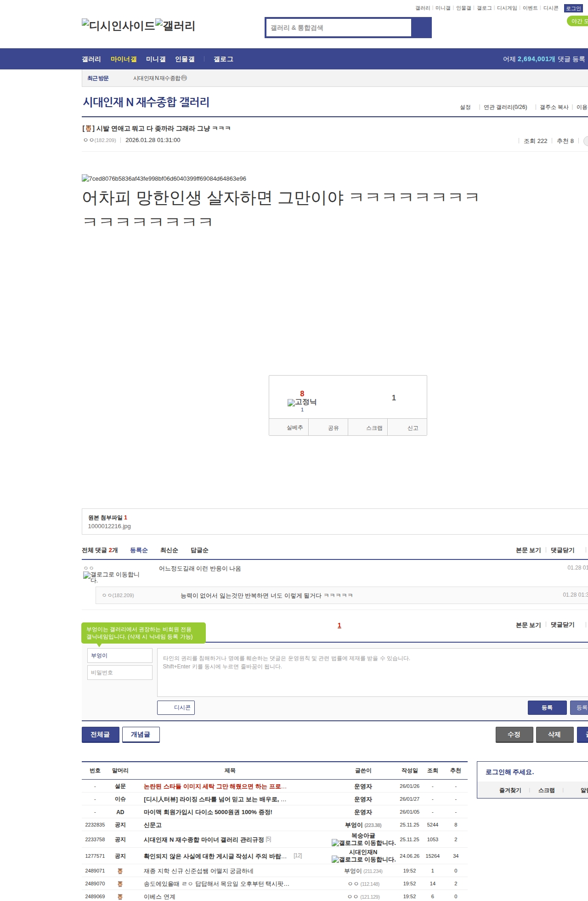
Task: Open the 인물갤 tab
Action: [x=185, y=59]
